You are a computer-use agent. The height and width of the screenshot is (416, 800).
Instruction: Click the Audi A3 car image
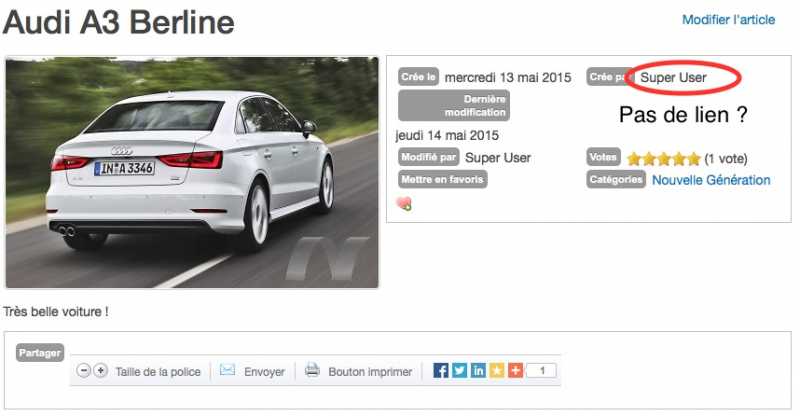(192, 173)
